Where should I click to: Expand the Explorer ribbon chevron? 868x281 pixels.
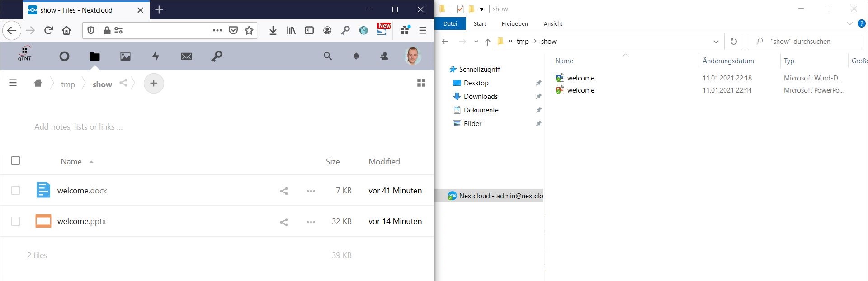coord(849,23)
